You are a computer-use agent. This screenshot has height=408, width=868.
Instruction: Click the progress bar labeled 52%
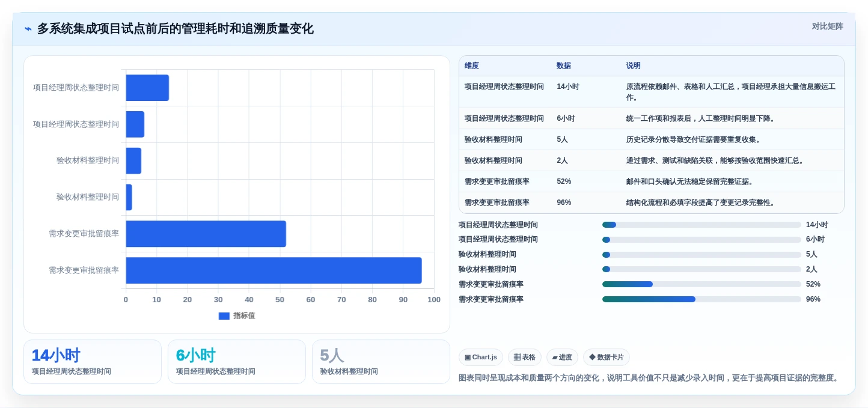(701, 284)
